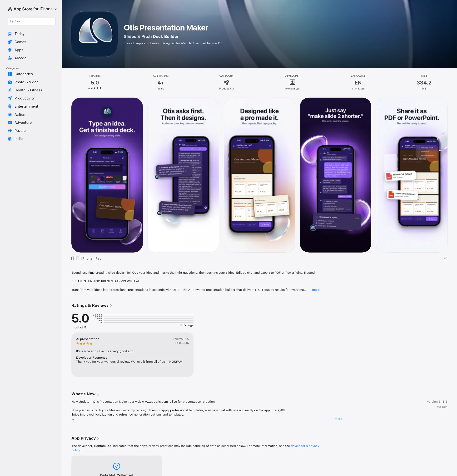
Task: Click the Slides & Pitch Deck Builder subtitle
Action: (x=151, y=36)
